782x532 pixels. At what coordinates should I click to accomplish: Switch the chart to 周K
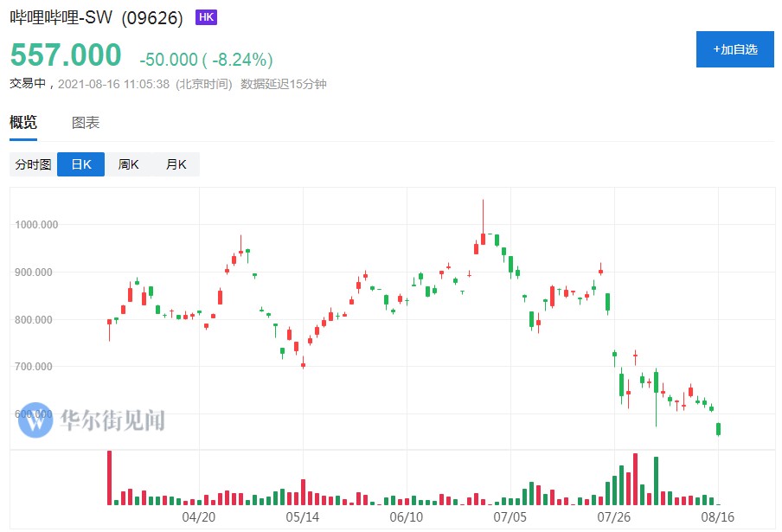point(128,164)
